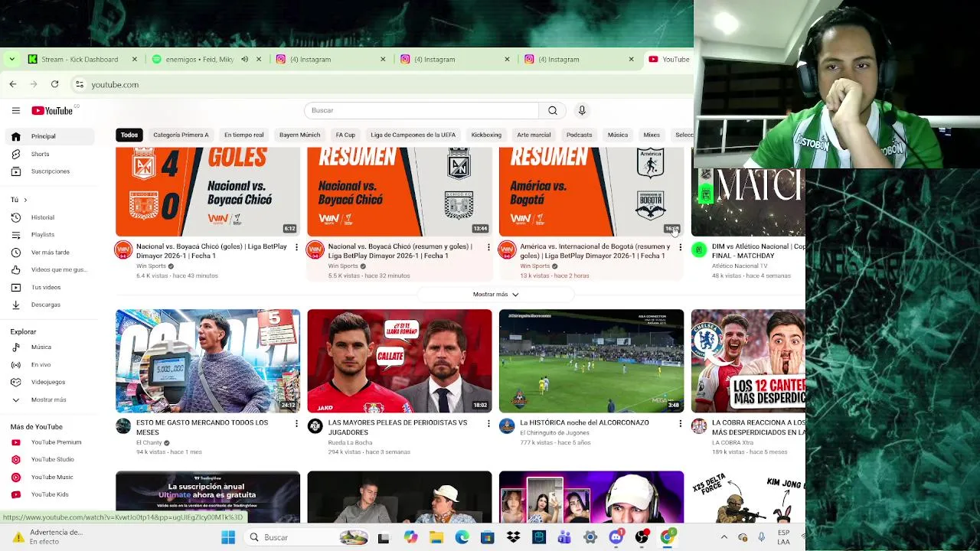Open Música under Explorar
The width and height of the screenshot is (980, 551).
(49, 347)
